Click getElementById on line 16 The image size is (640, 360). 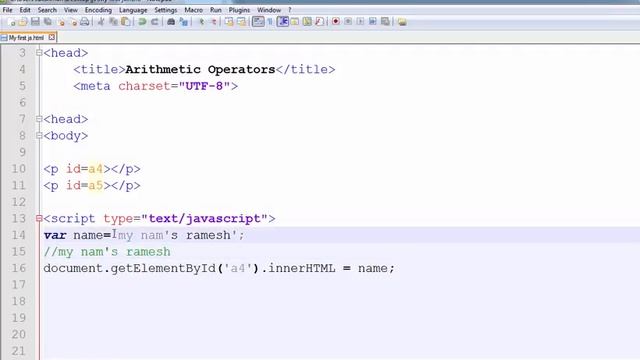click(x=163, y=268)
